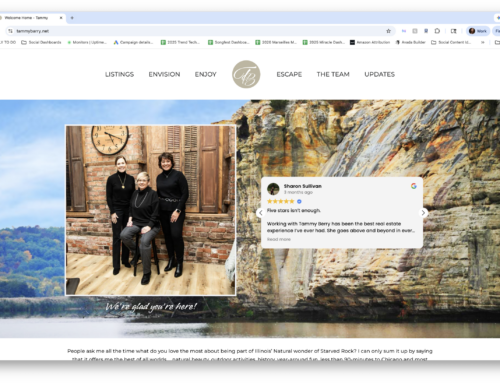
Task: Open the ENVISION menu item
Action: pyautogui.click(x=164, y=74)
